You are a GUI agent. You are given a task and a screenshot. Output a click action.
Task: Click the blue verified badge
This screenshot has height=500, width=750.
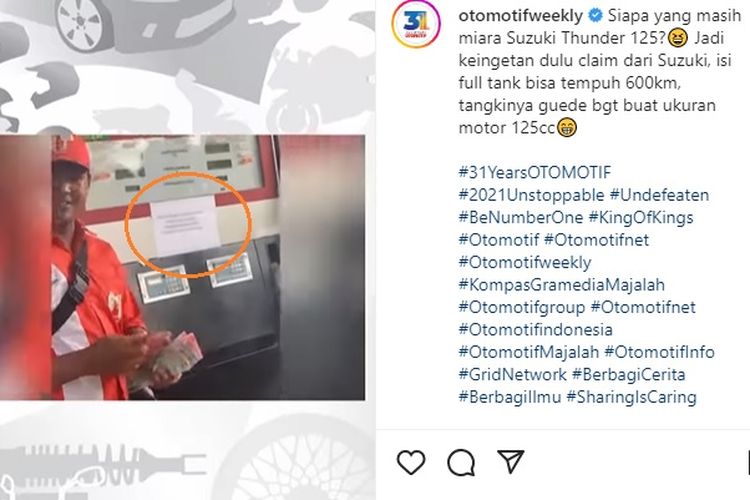pos(595,16)
